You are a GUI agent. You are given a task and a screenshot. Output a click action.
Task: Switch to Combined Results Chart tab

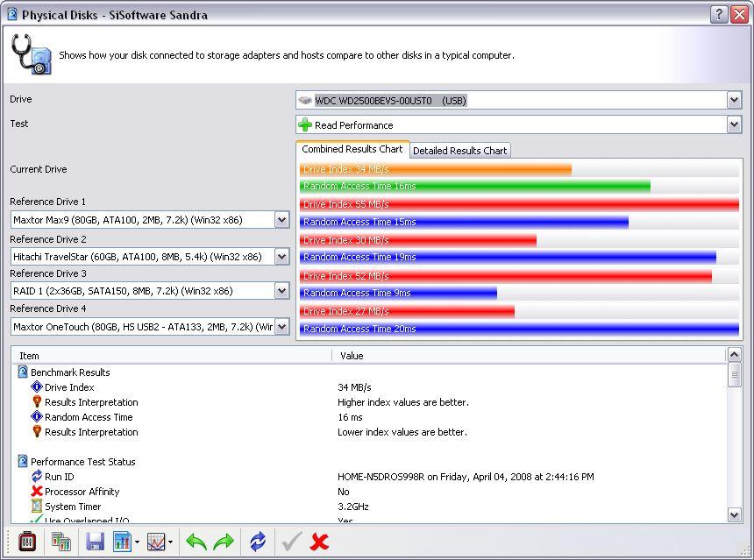pos(352,149)
